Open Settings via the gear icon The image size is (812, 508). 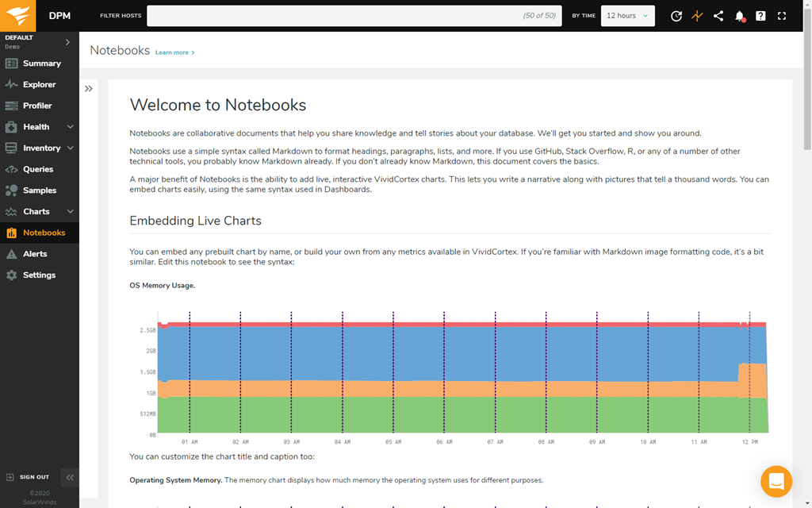(x=11, y=275)
